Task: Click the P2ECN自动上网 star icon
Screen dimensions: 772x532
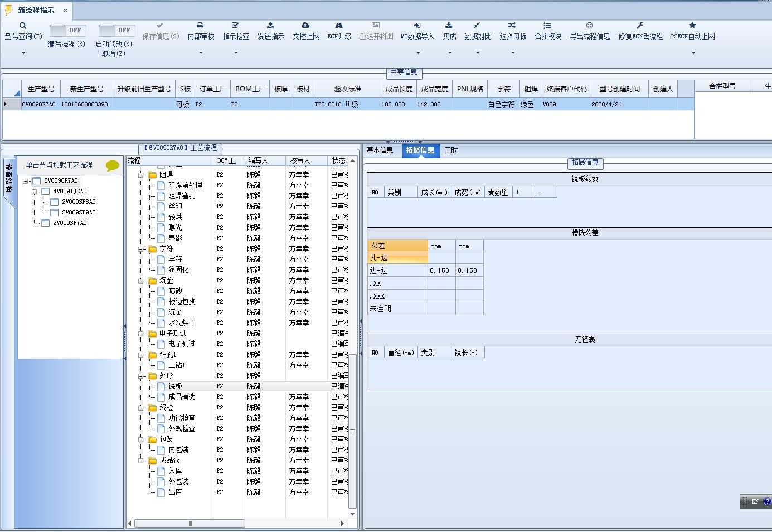Action: 692,25
